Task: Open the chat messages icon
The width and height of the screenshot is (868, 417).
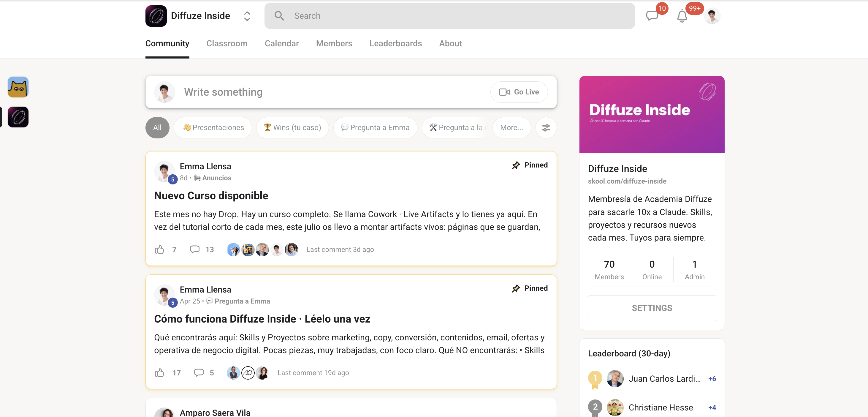Action: pyautogui.click(x=652, y=16)
